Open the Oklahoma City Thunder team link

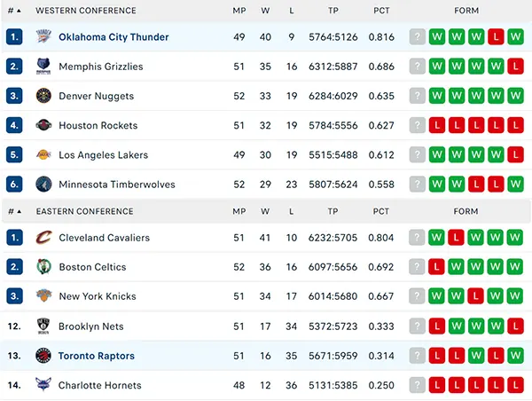click(x=113, y=36)
